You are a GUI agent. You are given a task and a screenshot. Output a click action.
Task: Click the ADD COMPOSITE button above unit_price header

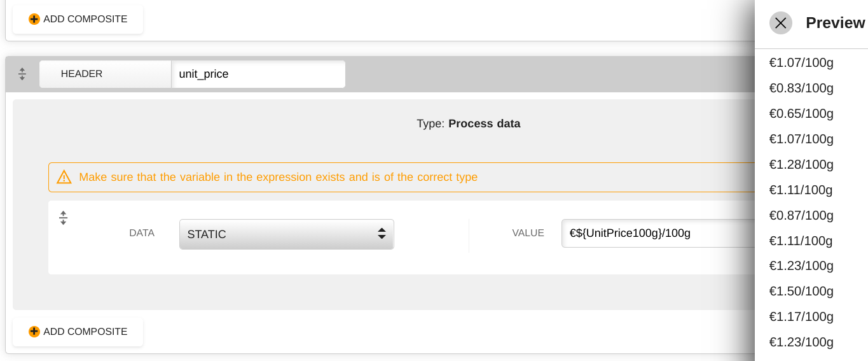coord(78,19)
